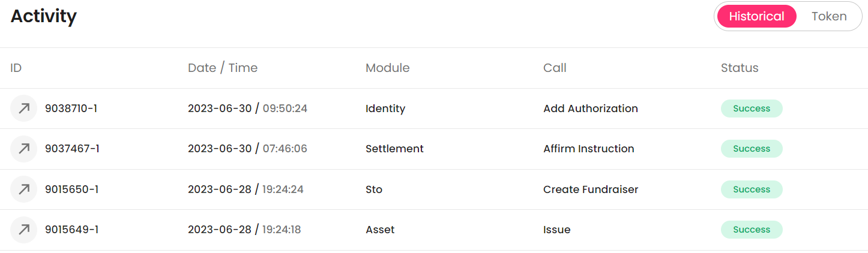This screenshot has width=868, height=253.
Task: Click the Module column header
Action: [388, 68]
